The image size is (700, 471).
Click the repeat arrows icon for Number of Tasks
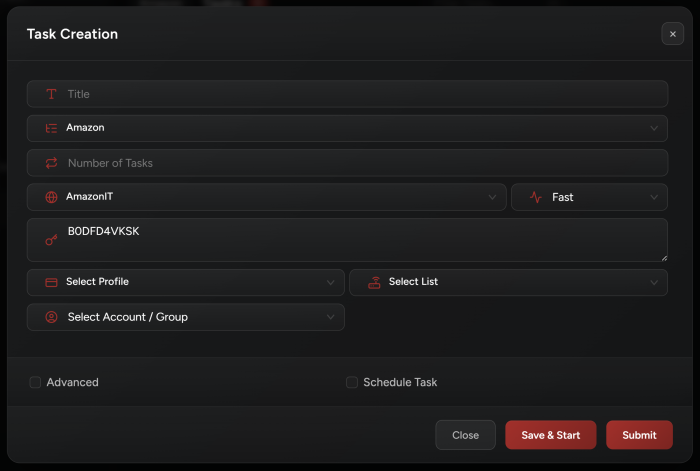[51, 163]
